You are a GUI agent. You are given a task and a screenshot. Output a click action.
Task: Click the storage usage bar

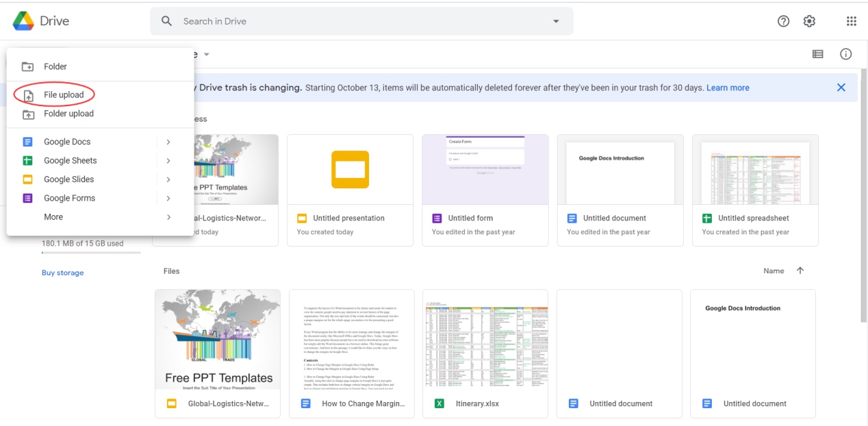[x=91, y=253]
